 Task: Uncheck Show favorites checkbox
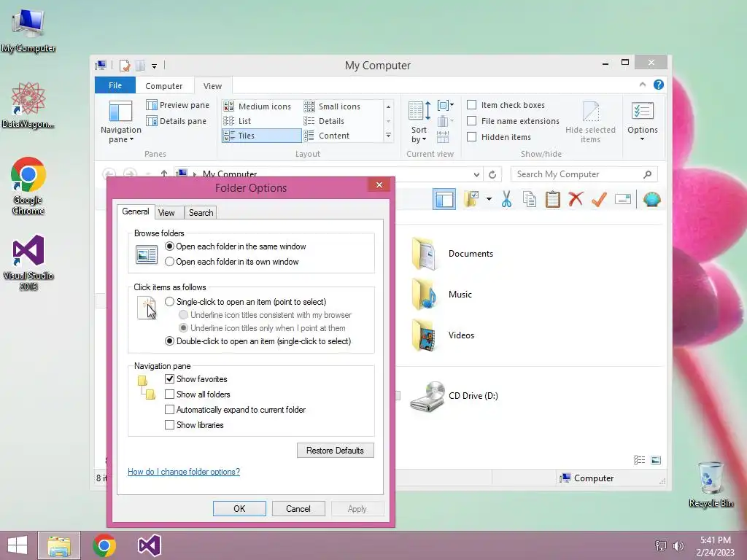[169, 379]
